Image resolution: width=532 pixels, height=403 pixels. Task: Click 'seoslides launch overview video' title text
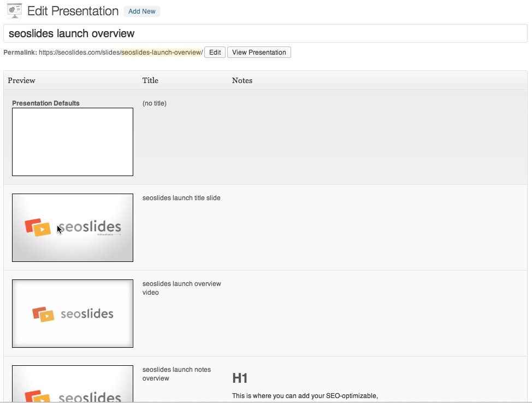pyautogui.click(x=181, y=288)
